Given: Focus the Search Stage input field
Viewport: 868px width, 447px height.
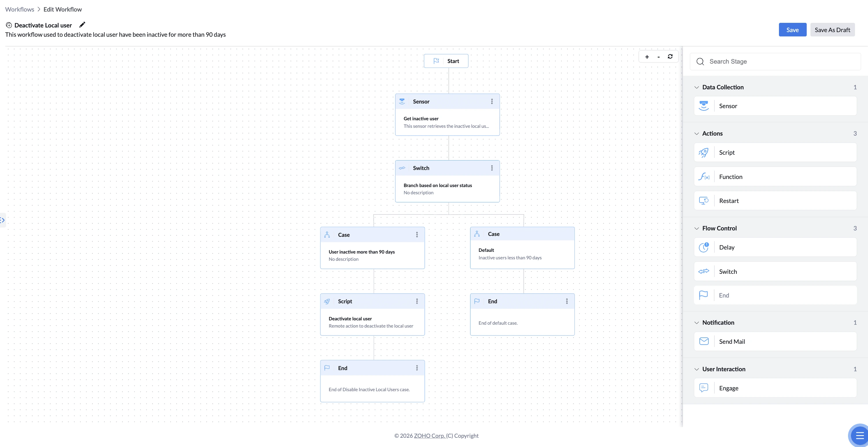Looking at the screenshot, I should 775,62.
